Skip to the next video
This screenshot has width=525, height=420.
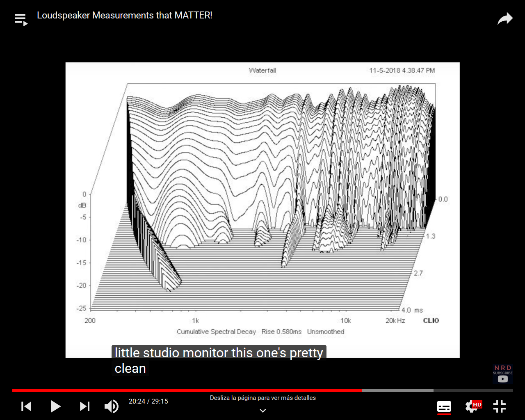84,406
